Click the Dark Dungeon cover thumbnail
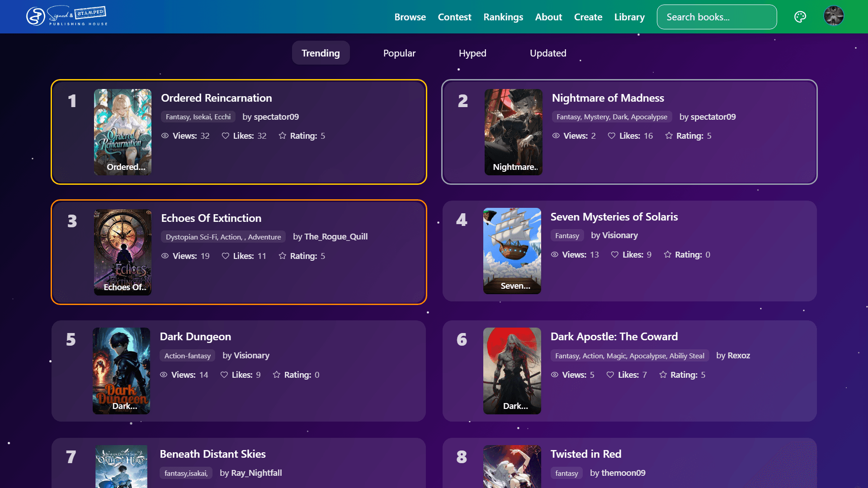Screen dimensions: 868x488 [x=121, y=371]
